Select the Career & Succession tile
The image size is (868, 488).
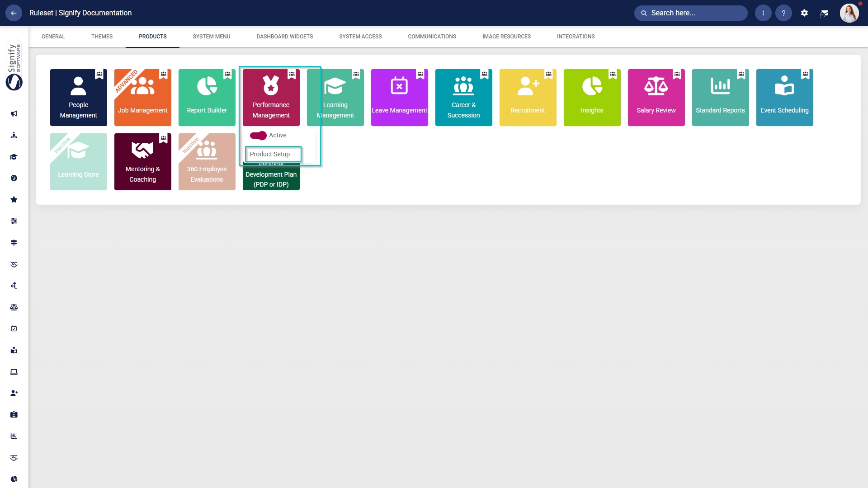(464, 98)
